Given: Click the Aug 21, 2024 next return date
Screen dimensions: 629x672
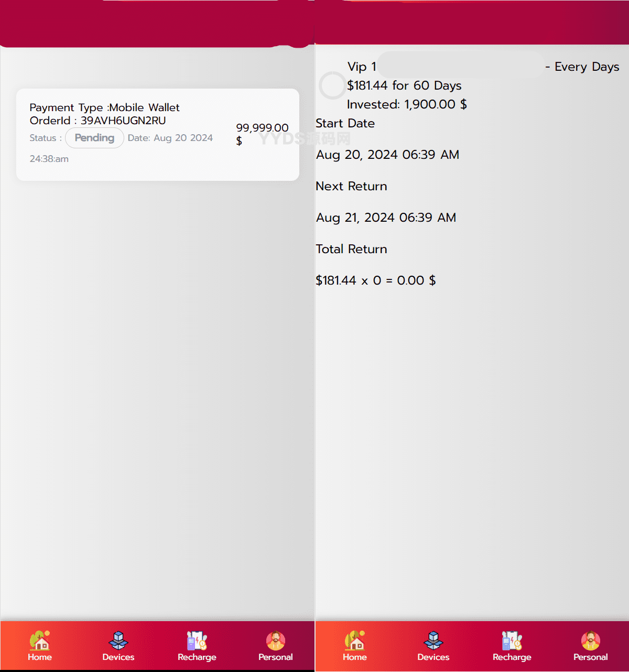Looking at the screenshot, I should (386, 218).
